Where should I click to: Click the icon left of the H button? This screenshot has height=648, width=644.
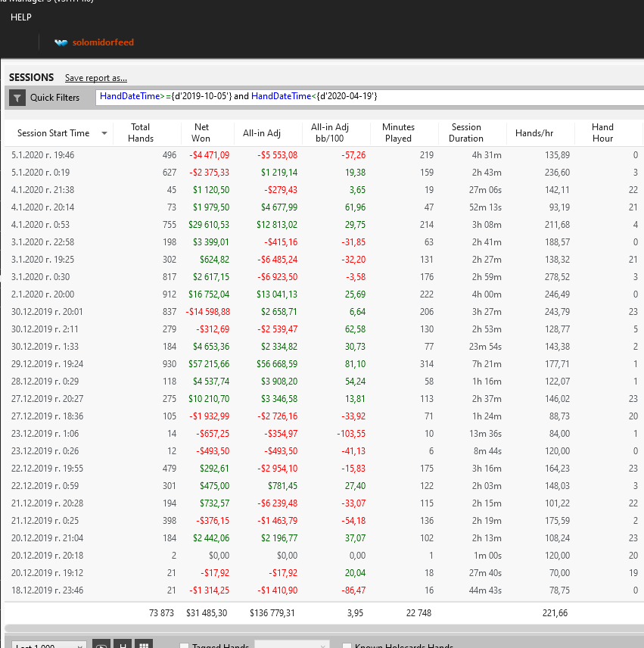tap(102, 645)
